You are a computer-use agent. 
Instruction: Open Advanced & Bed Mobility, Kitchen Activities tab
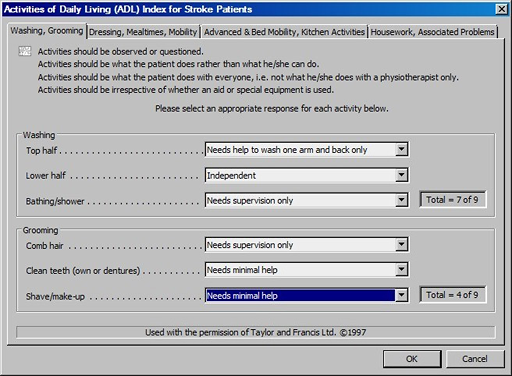284,32
